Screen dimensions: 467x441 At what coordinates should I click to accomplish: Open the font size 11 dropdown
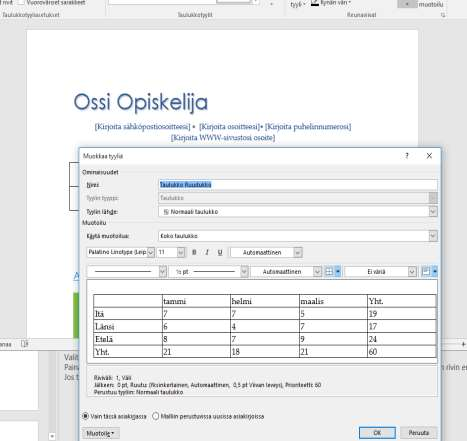tap(181, 252)
